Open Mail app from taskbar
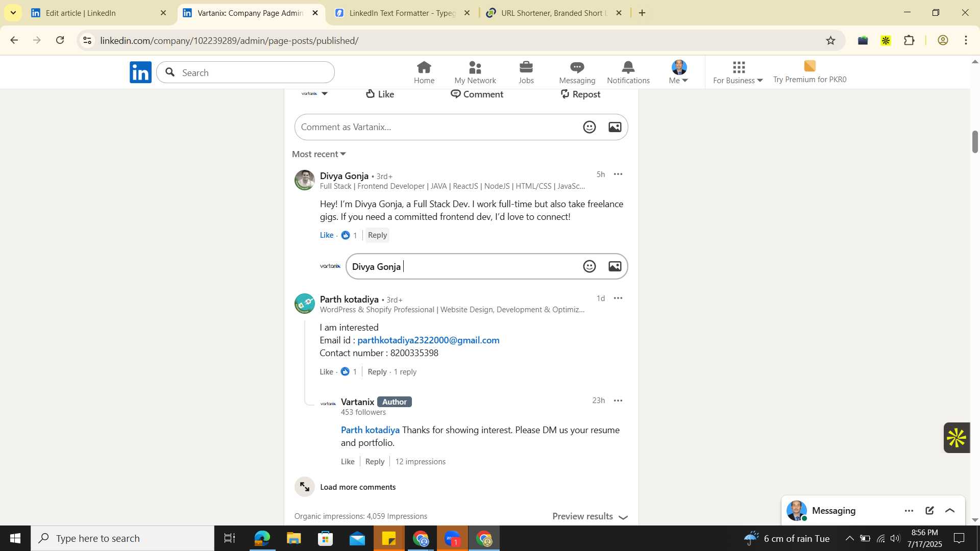The height and width of the screenshot is (551, 980). click(357, 538)
